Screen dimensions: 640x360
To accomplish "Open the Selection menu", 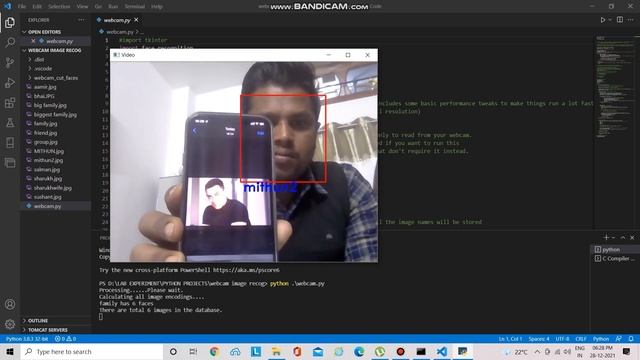I will pyautogui.click(x=59, y=7).
